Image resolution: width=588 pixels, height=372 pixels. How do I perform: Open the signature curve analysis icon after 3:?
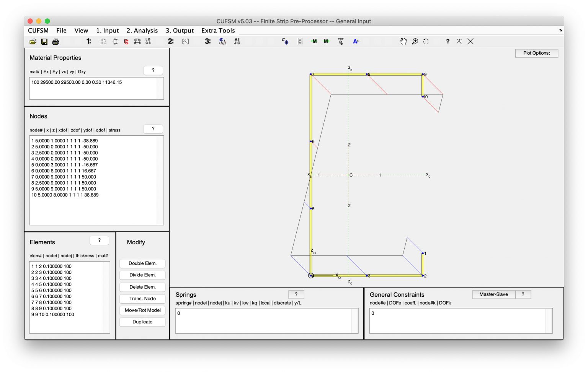pyautogui.click(x=222, y=41)
